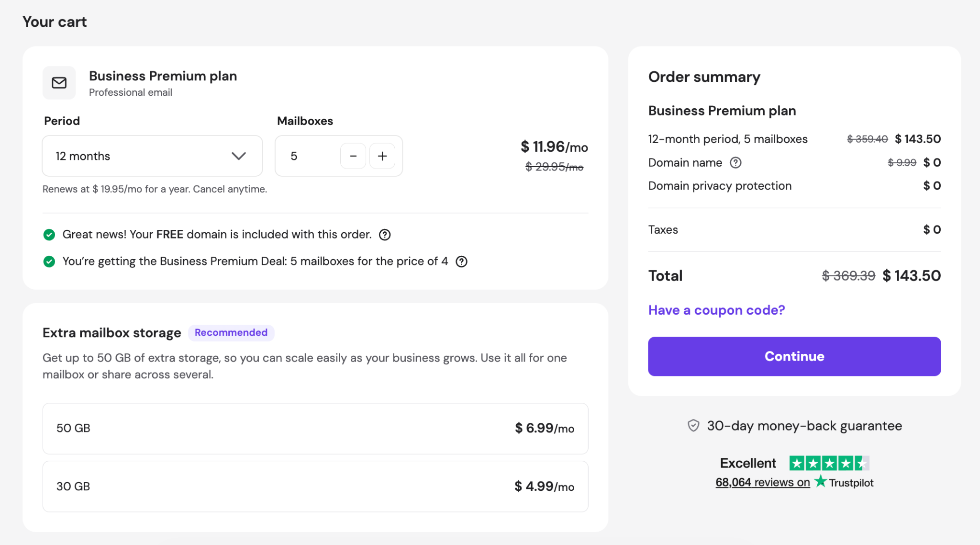The width and height of the screenshot is (980, 545).
Task: Click the Order summary heading
Action: pyautogui.click(x=704, y=77)
